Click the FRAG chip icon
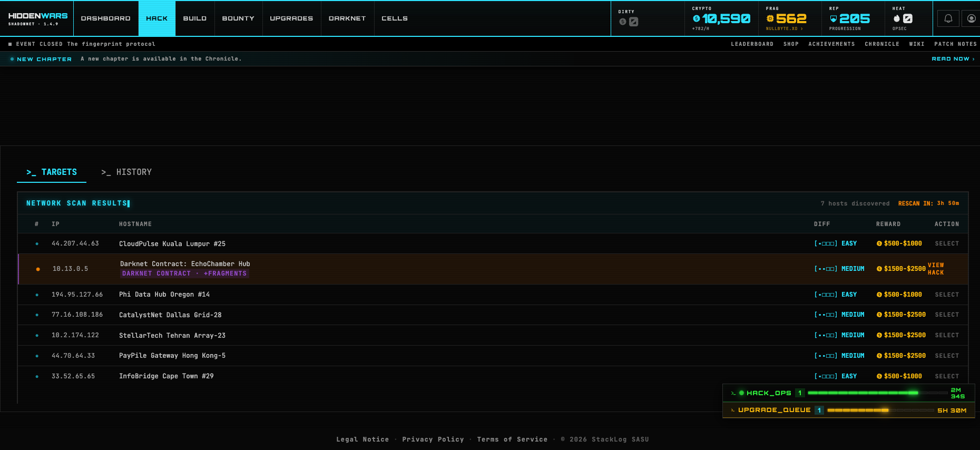 (x=770, y=18)
